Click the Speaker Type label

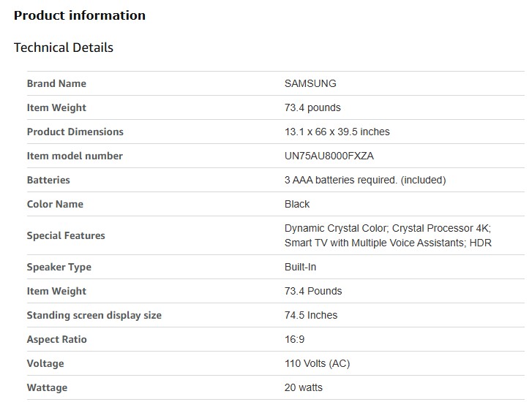tap(59, 267)
